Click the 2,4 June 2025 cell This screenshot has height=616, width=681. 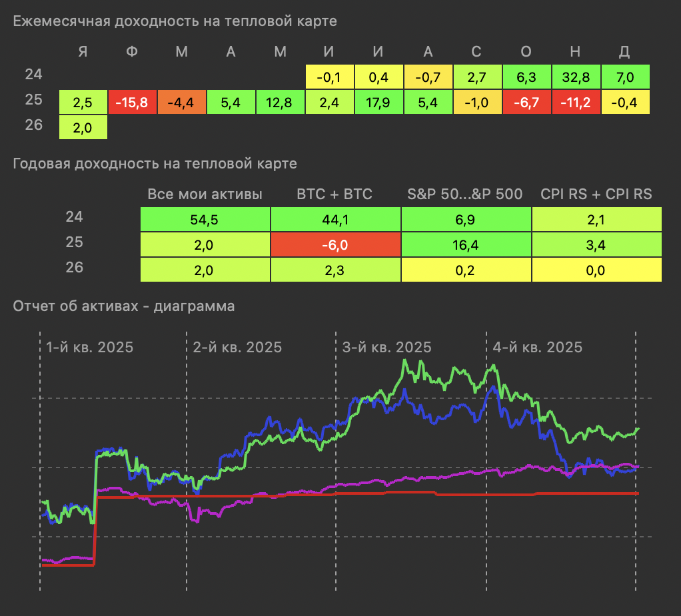click(x=330, y=103)
